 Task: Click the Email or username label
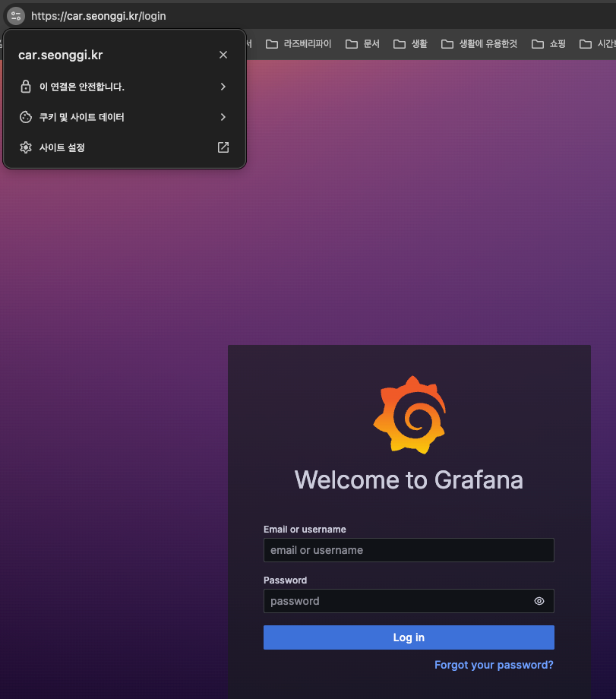pyautogui.click(x=305, y=529)
